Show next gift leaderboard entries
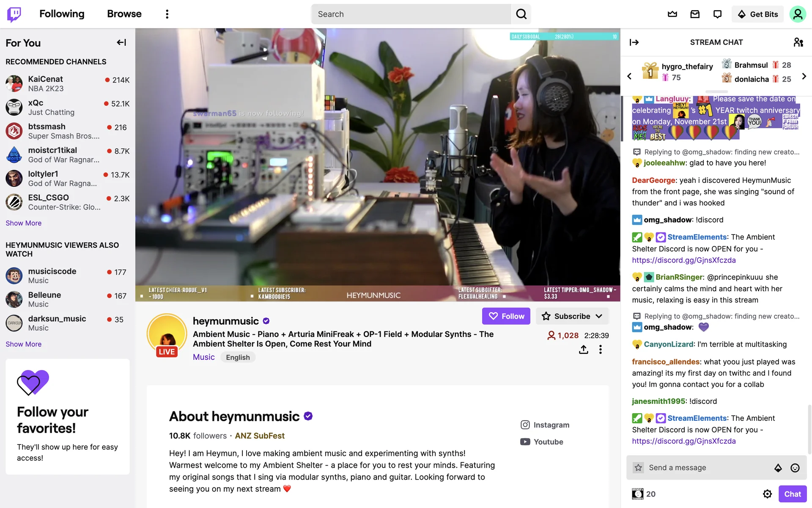 [x=804, y=76]
